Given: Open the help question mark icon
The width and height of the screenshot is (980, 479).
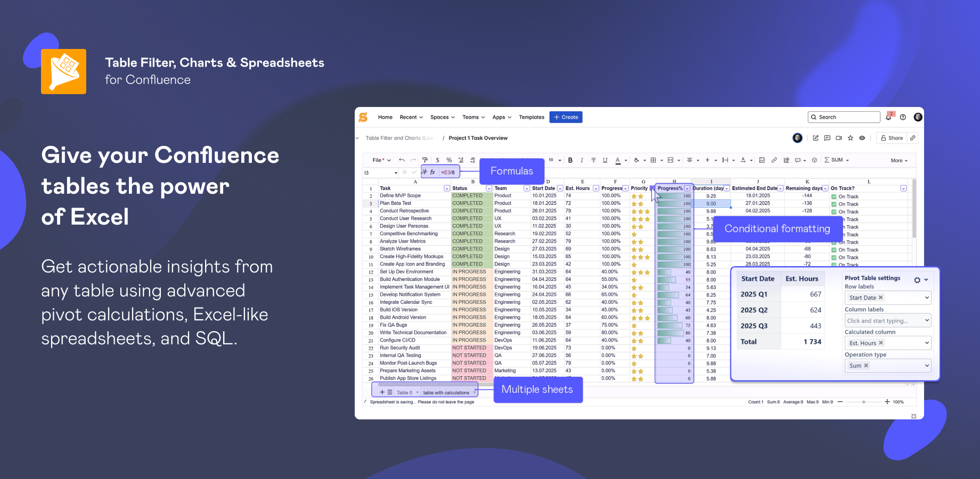Looking at the screenshot, I should coord(903,117).
